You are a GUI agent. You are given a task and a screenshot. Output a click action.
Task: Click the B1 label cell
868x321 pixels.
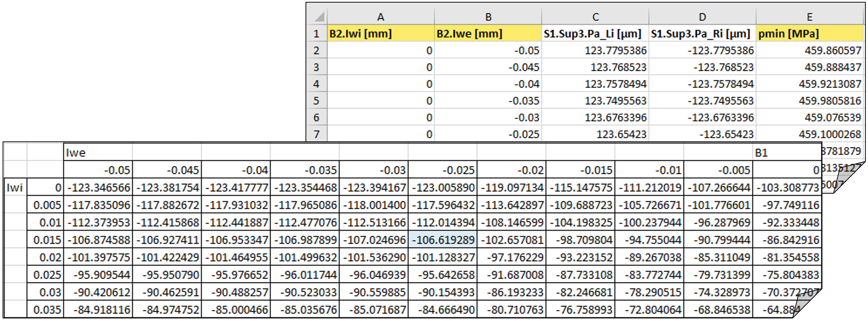[786, 153]
